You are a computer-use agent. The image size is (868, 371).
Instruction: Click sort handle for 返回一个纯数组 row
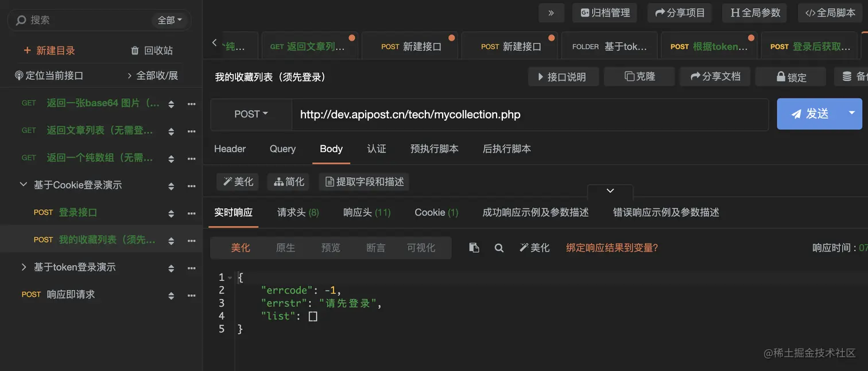(171, 158)
